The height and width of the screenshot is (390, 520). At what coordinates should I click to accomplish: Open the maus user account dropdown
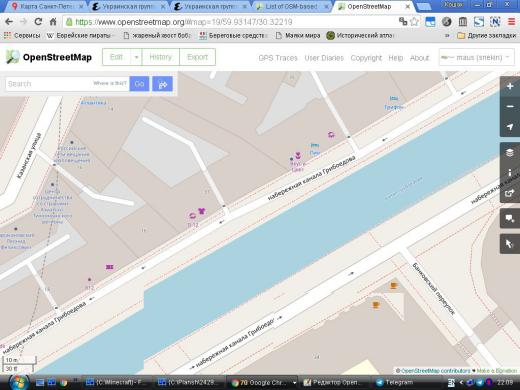pyautogui.click(x=476, y=57)
